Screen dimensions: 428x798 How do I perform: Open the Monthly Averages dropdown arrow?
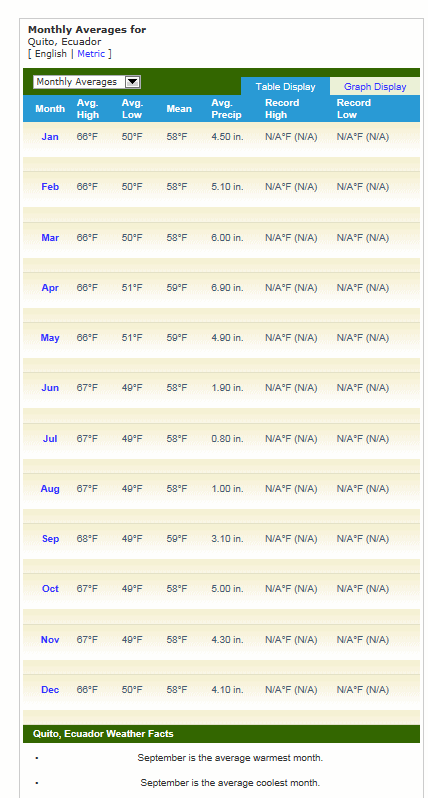point(132,82)
